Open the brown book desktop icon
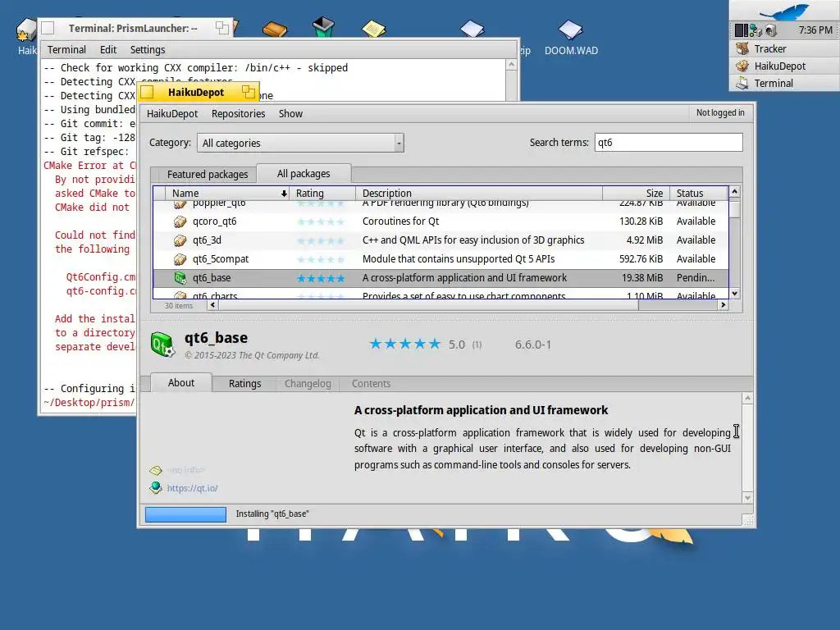The height and width of the screenshot is (630, 840). (x=275, y=29)
